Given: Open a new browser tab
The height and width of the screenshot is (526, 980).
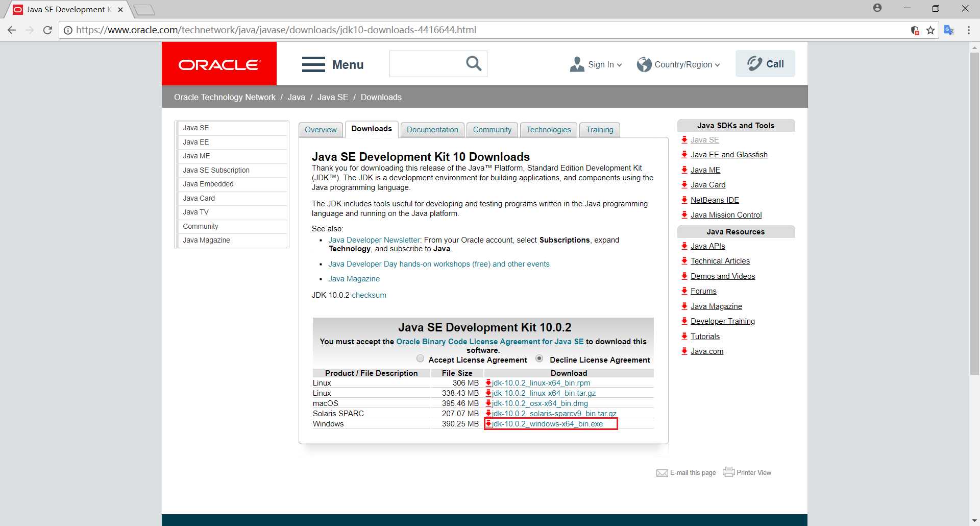Looking at the screenshot, I should pos(144,9).
